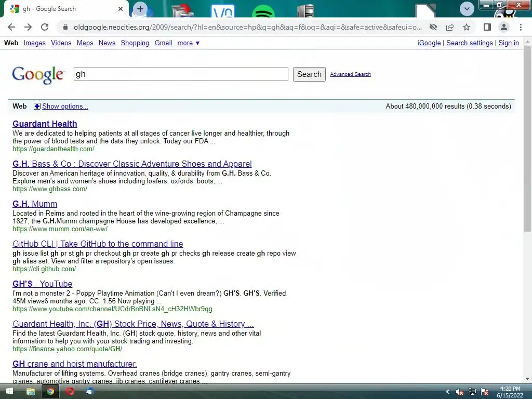Image resolution: width=532 pixels, height=399 pixels.
Task: Open Shopping from the top bar
Action: click(x=135, y=43)
